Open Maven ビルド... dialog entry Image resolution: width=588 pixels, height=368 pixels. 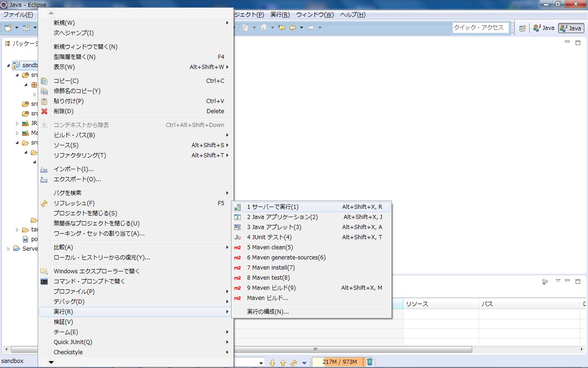[311, 298]
